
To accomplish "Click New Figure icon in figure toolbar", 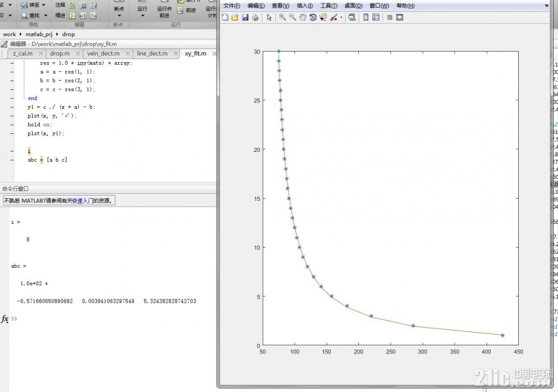I will [x=225, y=17].
